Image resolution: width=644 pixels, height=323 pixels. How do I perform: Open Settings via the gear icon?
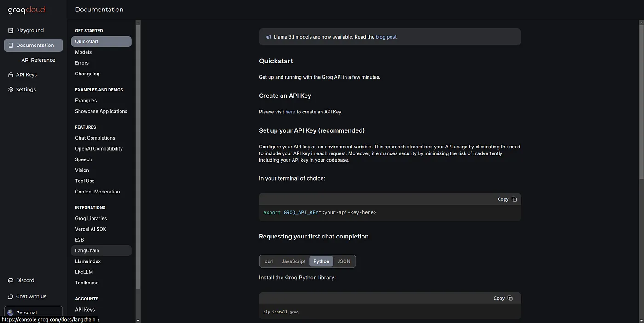pyautogui.click(x=11, y=90)
